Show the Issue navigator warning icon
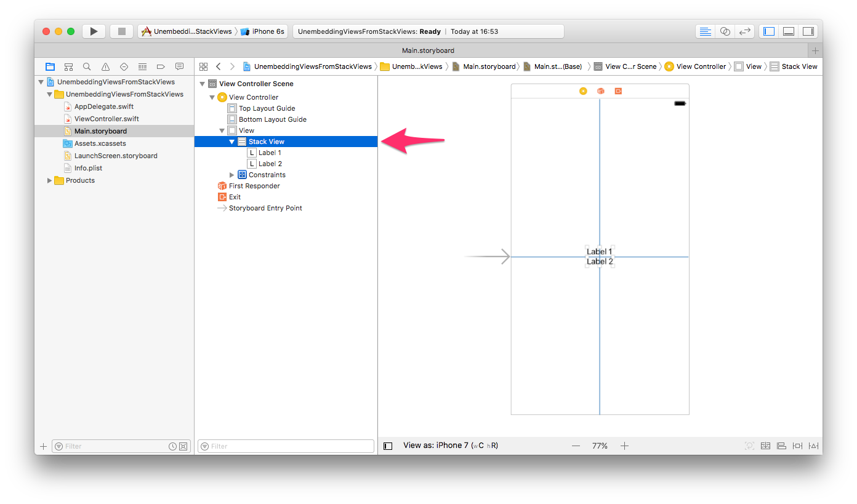This screenshot has width=857, height=504. tap(105, 66)
